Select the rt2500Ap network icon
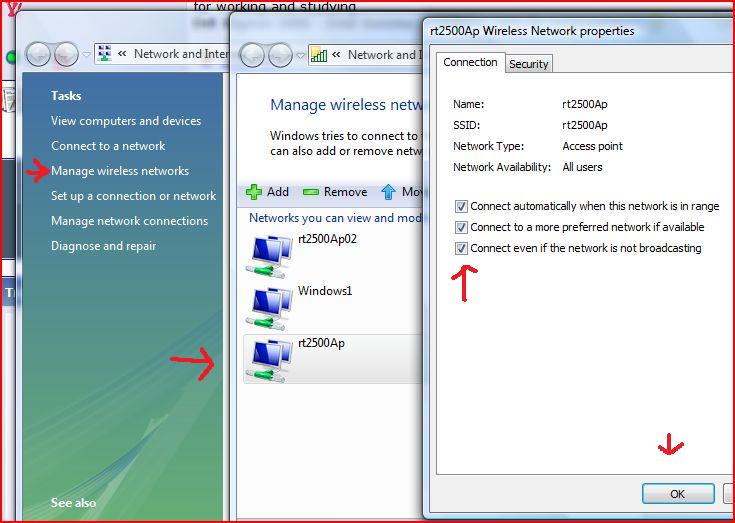 pyautogui.click(x=270, y=359)
